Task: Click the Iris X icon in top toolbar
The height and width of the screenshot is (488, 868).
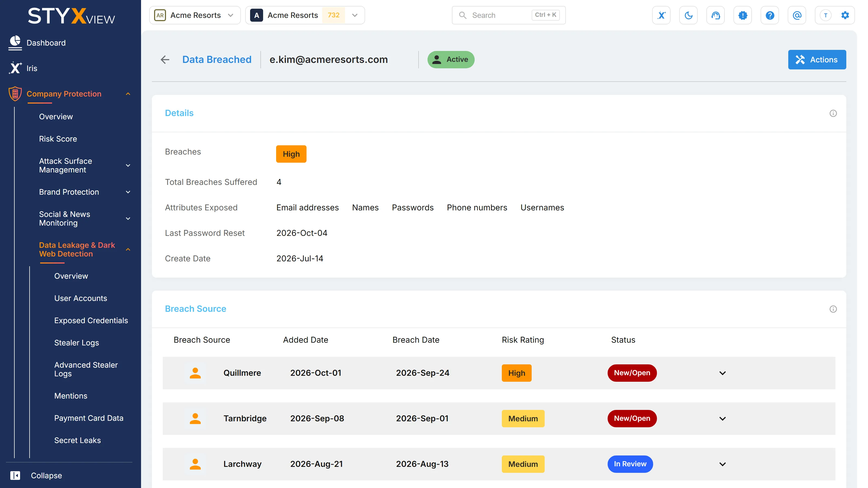Action: [x=661, y=15]
